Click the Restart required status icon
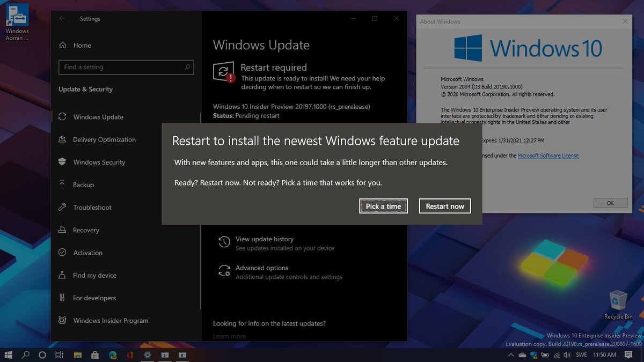The image size is (644, 362). click(224, 72)
